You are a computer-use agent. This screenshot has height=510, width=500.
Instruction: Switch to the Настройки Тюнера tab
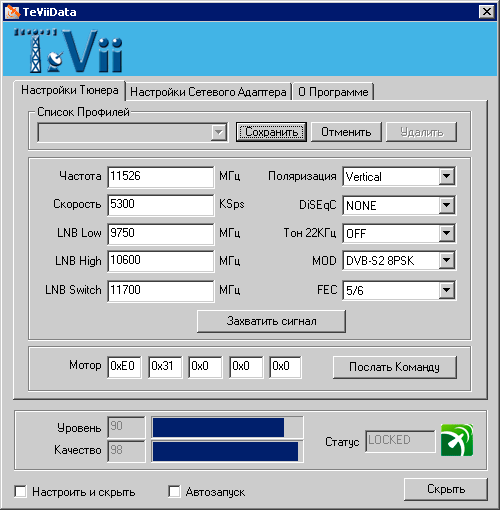point(70,90)
